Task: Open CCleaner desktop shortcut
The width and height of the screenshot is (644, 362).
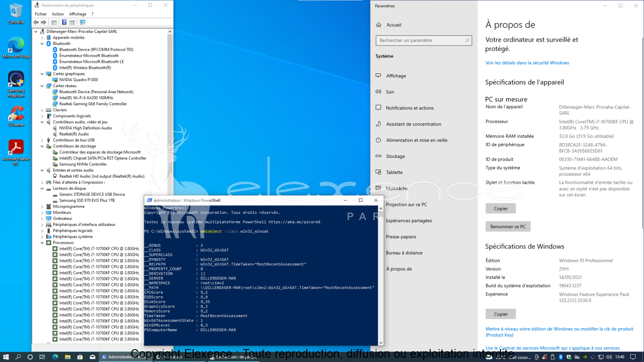Action: [x=16, y=116]
